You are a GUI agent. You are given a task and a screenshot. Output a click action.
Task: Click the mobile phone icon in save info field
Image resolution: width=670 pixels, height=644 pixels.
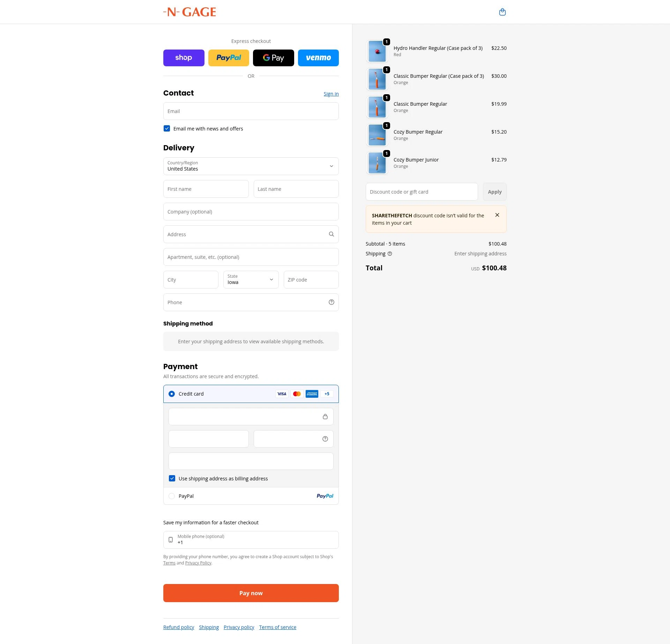click(x=171, y=540)
